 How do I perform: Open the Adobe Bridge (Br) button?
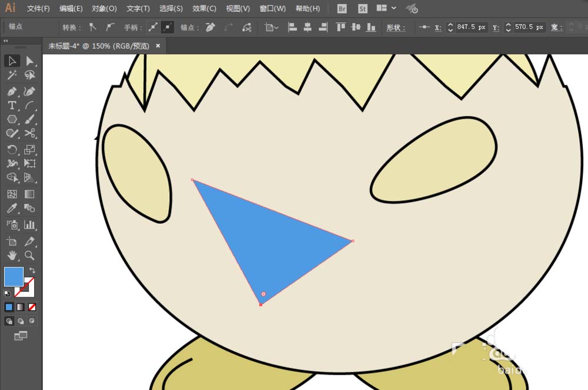(342, 9)
